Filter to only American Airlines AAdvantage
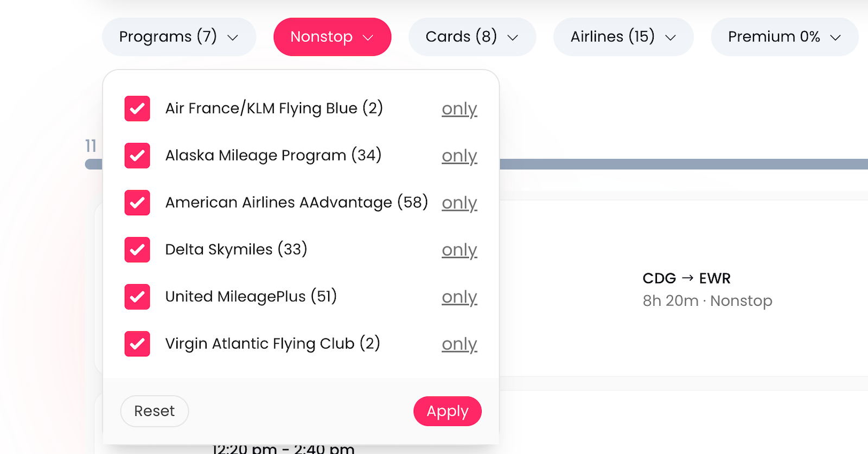Screen dimensions: 868x454 click(x=459, y=203)
